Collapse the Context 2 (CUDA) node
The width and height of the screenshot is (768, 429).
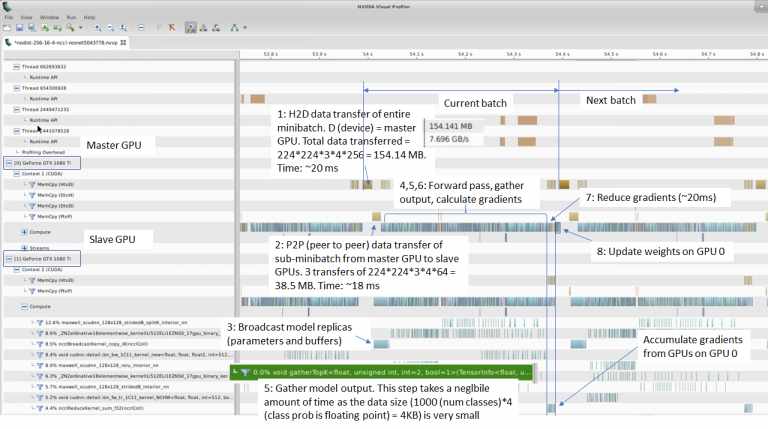[16, 269]
